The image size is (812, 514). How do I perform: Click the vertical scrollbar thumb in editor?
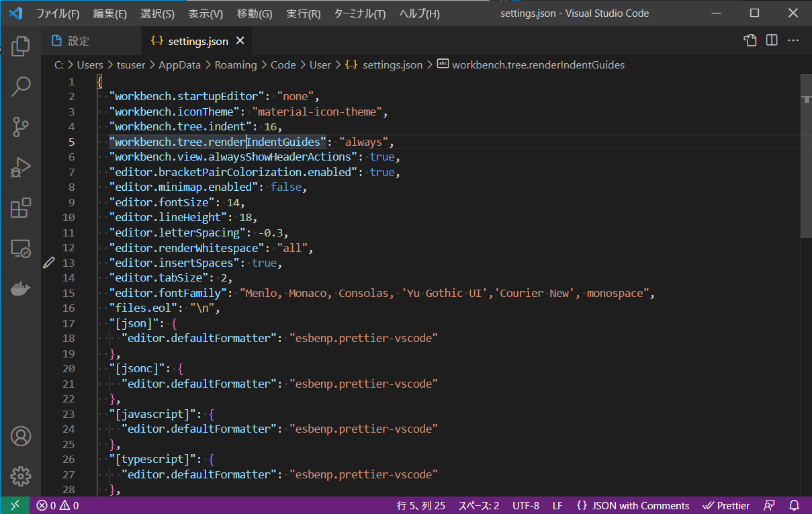click(807, 156)
